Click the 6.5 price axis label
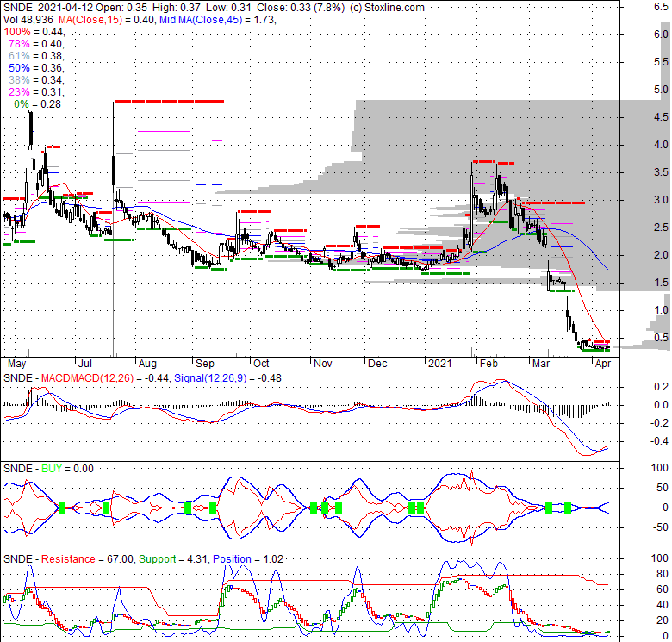 click(x=661, y=6)
